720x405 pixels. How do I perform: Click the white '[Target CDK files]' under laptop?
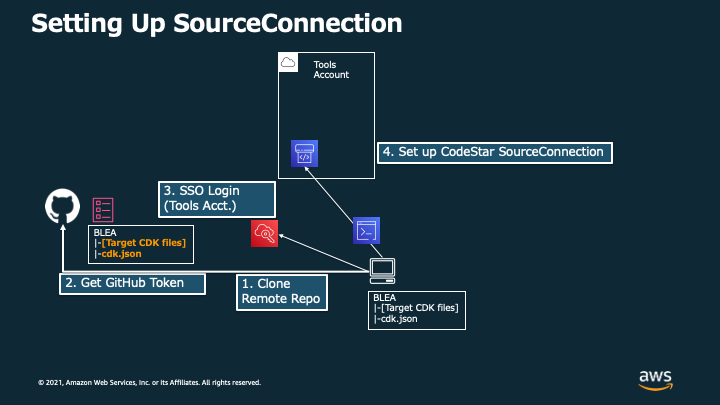tap(420, 308)
